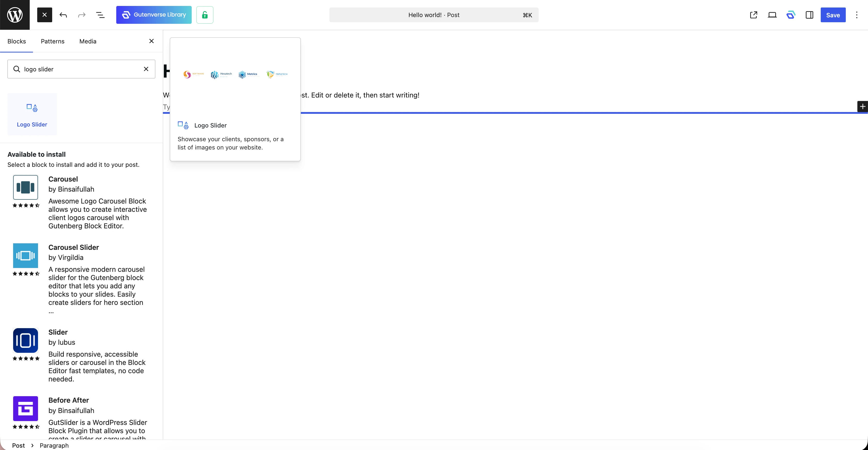Viewport: 868px width, 450px height.
Task: Click the logo slider search field
Action: click(x=81, y=69)
